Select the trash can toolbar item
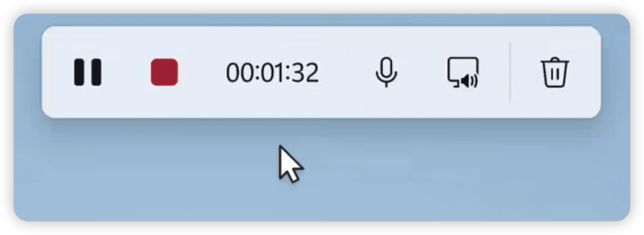This screenshot has height=235, width=644. click(x=555, y=72)
